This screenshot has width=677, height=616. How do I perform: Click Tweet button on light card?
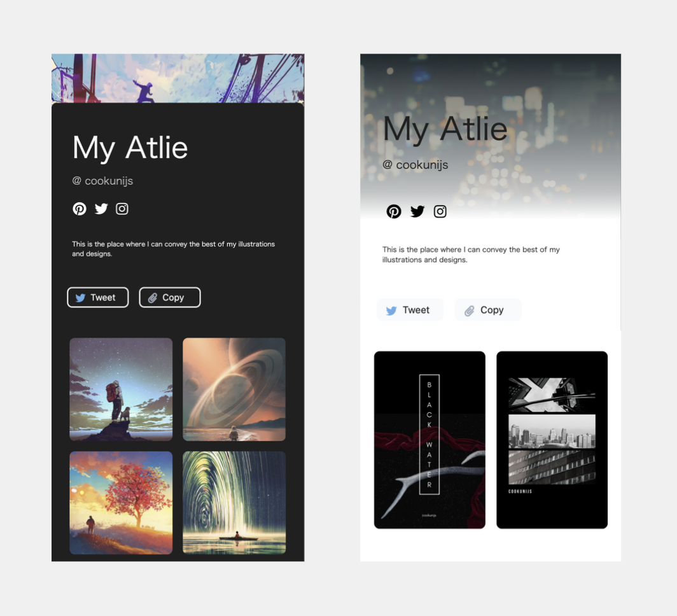pyautogui.click(x=410, y=310)
